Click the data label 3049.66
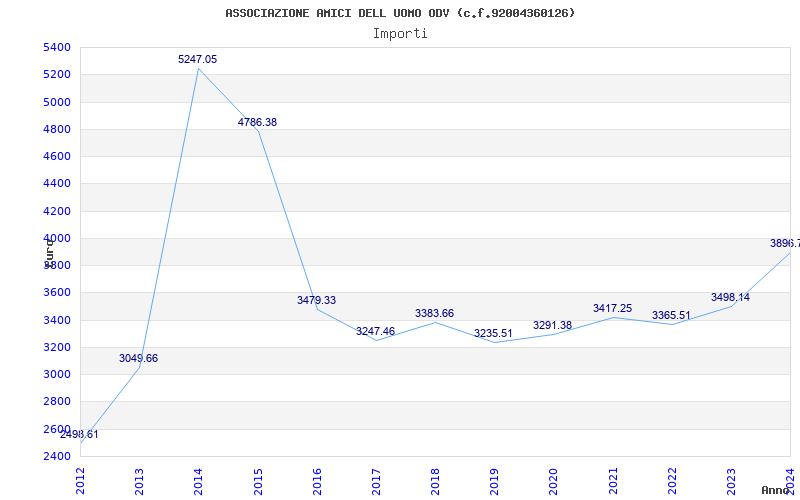 pyautogui.click(x=138, y=359)
